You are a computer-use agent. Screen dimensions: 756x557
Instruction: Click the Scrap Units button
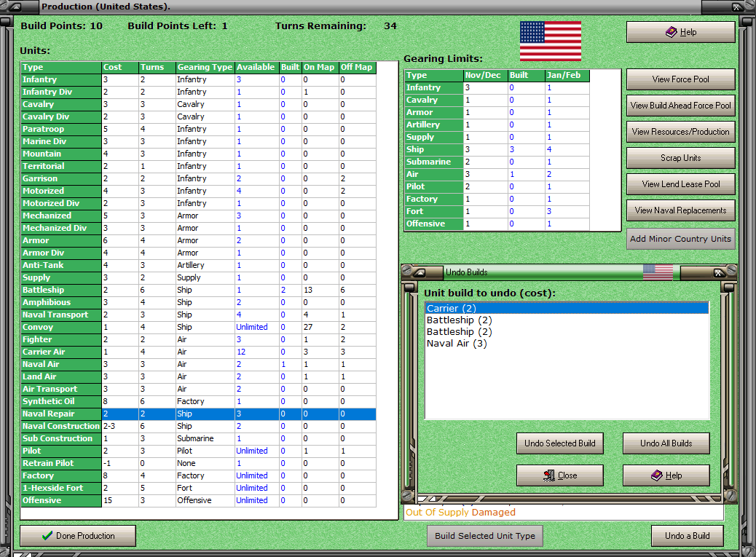pyautogui.click(x=680, y=158)
